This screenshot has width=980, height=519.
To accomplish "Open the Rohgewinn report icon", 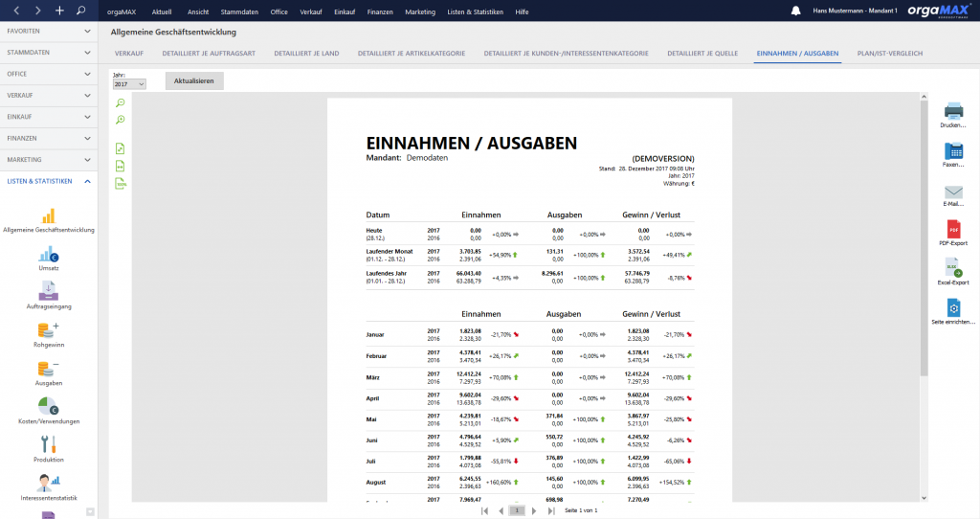I will 48,330.
